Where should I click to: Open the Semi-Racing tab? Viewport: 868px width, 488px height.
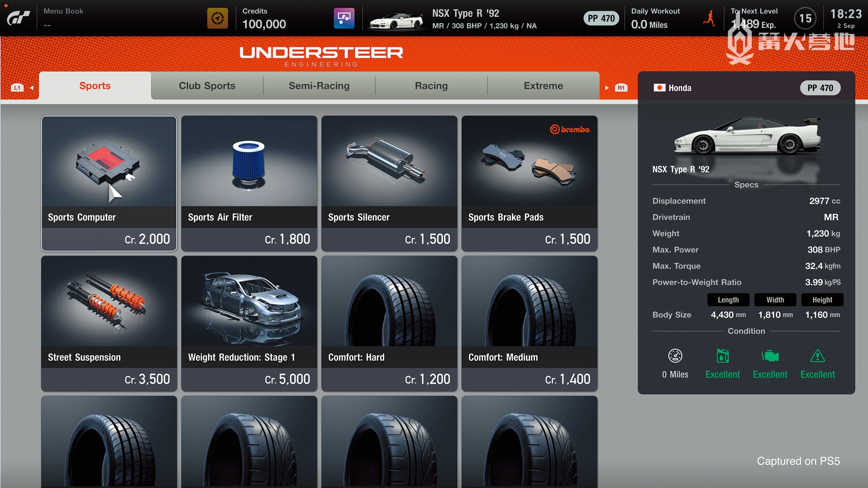pos(319,86)
